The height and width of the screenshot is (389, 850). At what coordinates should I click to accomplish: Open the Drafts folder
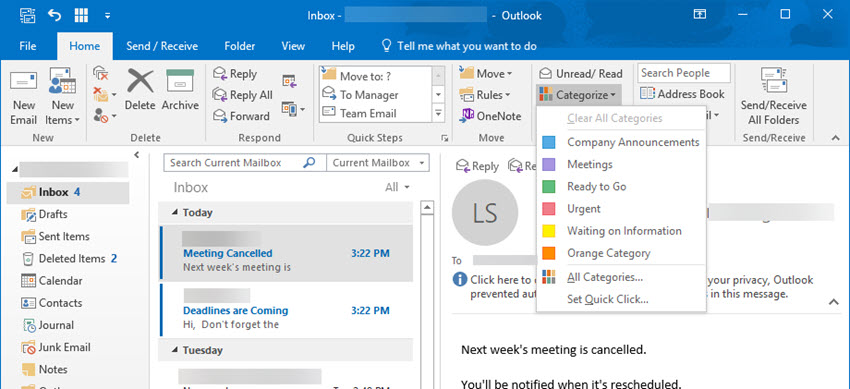click(44, 214)
